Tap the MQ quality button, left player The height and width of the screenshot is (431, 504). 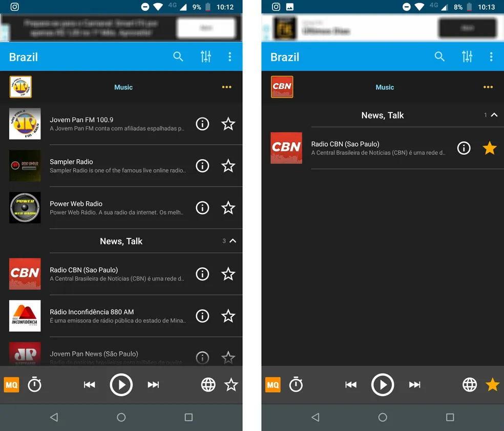point(12,385)
